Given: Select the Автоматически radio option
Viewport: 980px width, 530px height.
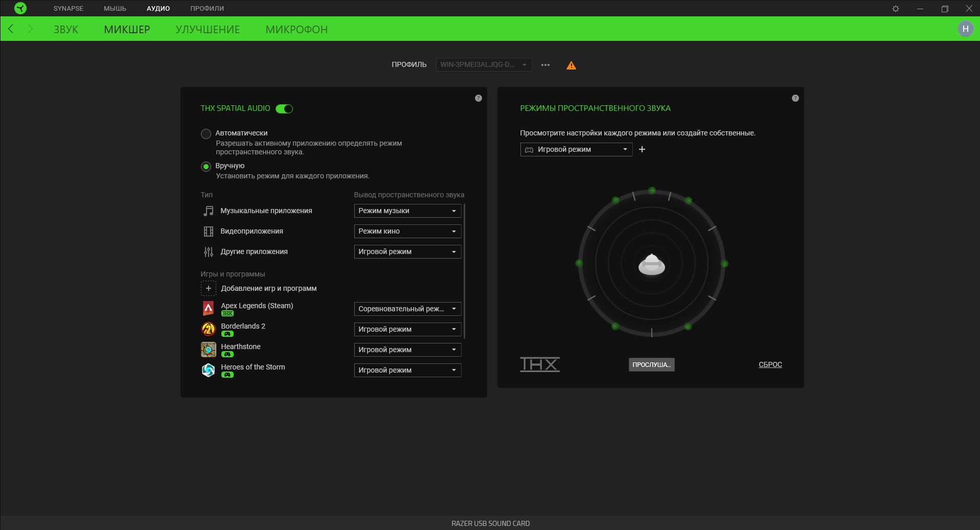Looking at the screenshot, I should 206,134.
